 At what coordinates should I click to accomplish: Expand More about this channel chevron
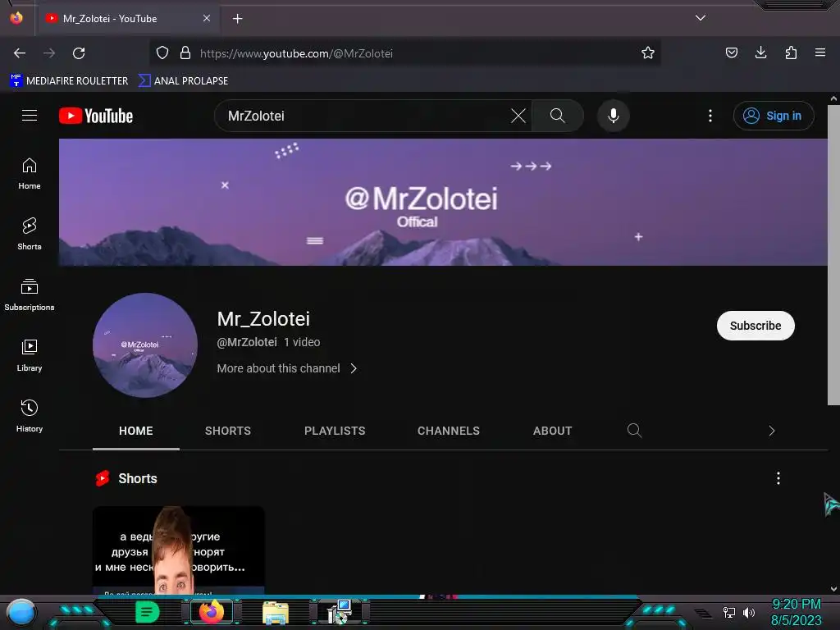tap(354, 368)
